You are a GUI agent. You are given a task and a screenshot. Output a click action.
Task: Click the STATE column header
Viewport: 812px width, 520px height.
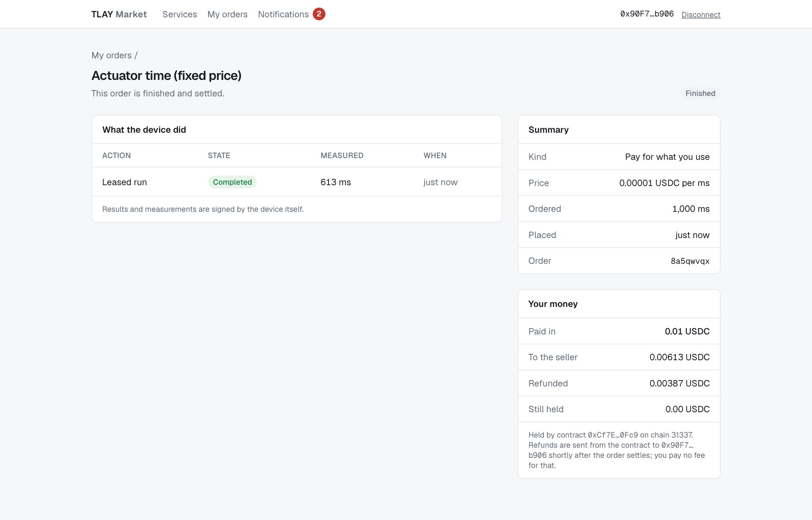(219, 156)
